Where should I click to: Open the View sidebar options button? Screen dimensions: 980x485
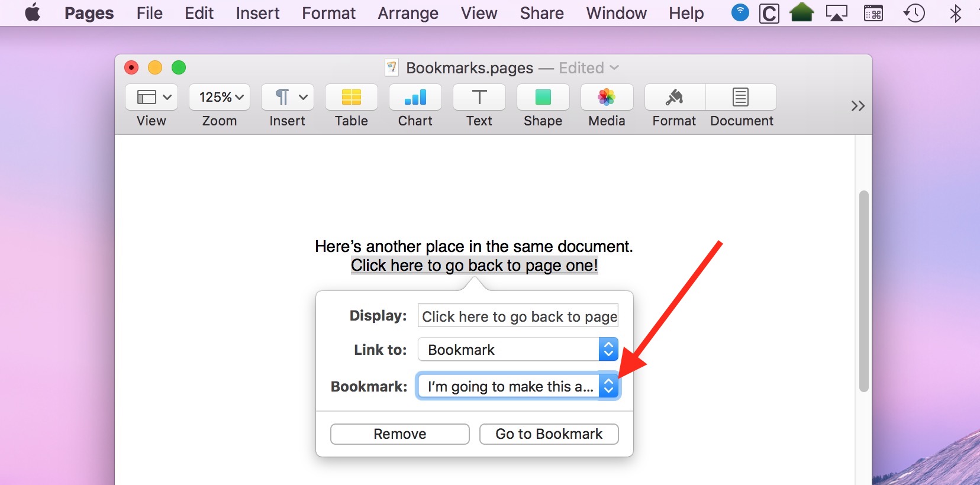click(x=151, y=97)
